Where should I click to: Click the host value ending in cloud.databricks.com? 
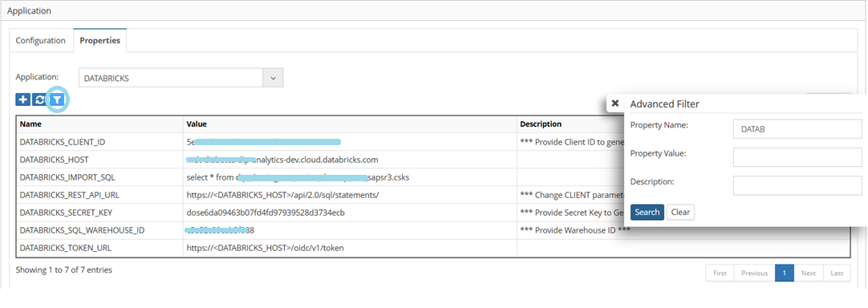click(x=282, y=160)
